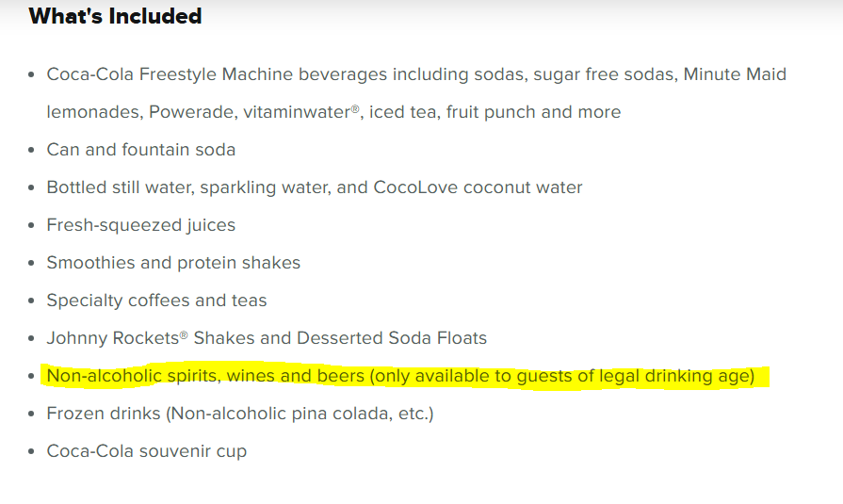
Task: Click the "What's Included" heading
Action: click(115, 16)
